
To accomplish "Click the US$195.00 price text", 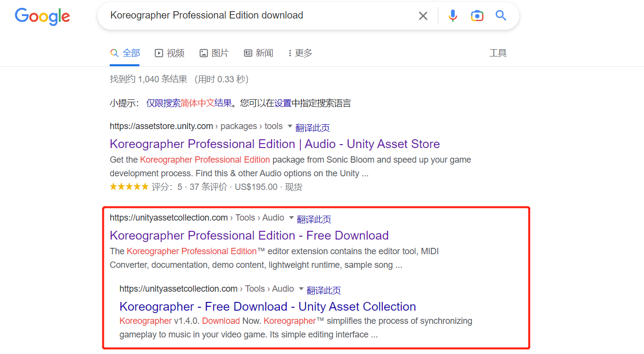I will point(256,187).
